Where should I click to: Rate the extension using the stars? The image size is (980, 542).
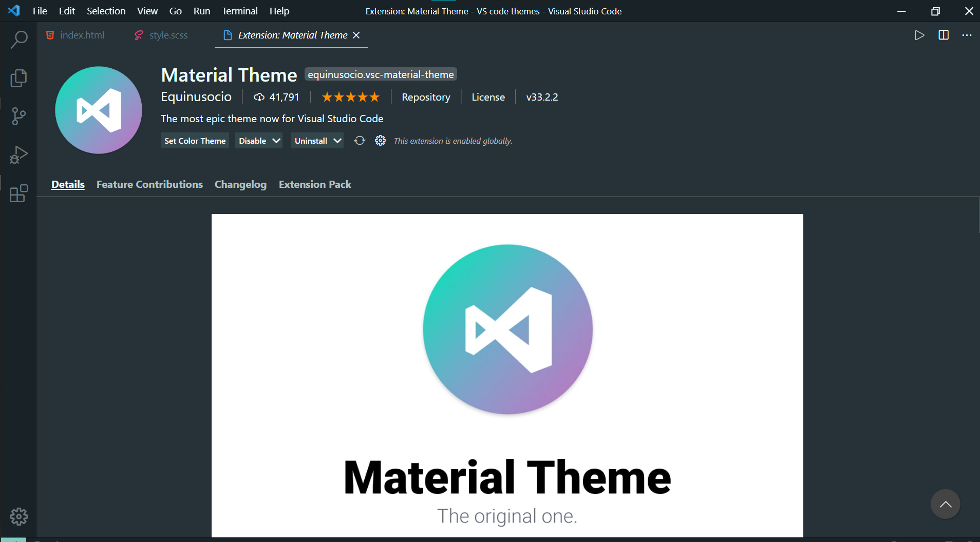350,96
